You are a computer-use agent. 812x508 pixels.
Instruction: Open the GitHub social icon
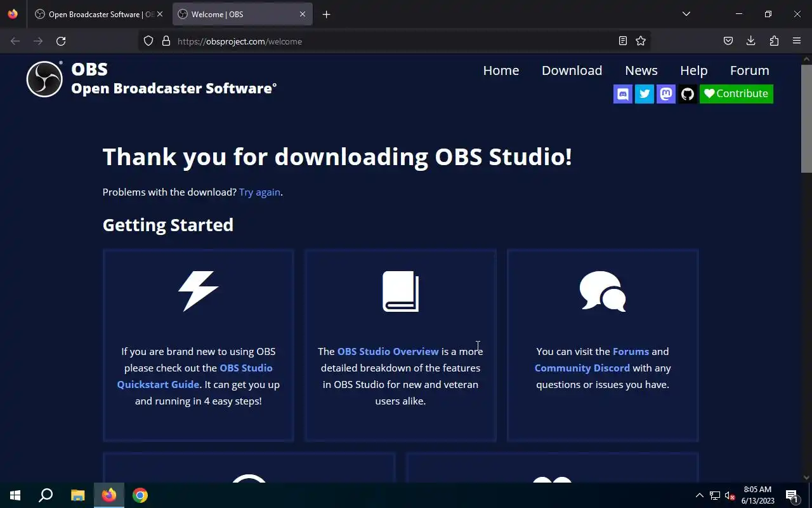(x=688, y=94)
